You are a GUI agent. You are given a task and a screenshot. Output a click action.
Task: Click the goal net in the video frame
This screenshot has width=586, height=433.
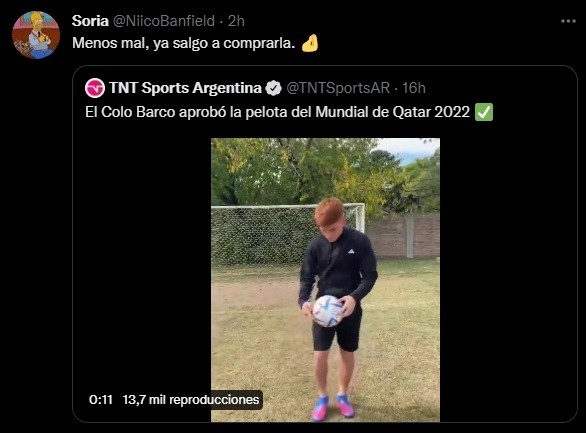tap(263, 235)
